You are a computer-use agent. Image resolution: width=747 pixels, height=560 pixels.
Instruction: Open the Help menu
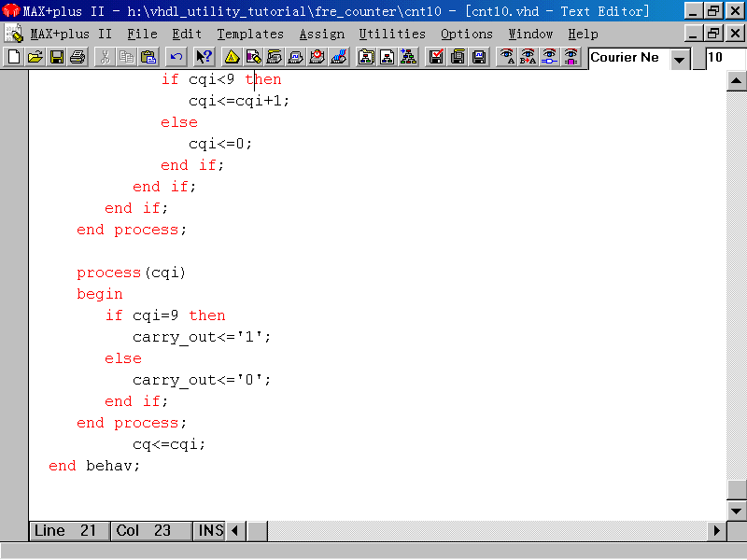583,35
